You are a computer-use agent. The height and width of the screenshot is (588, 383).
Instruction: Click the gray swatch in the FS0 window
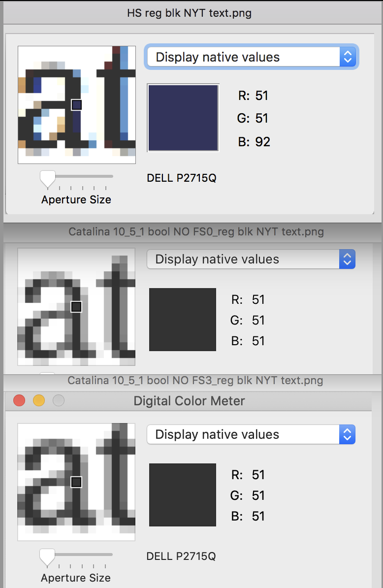tap(183, 320)
